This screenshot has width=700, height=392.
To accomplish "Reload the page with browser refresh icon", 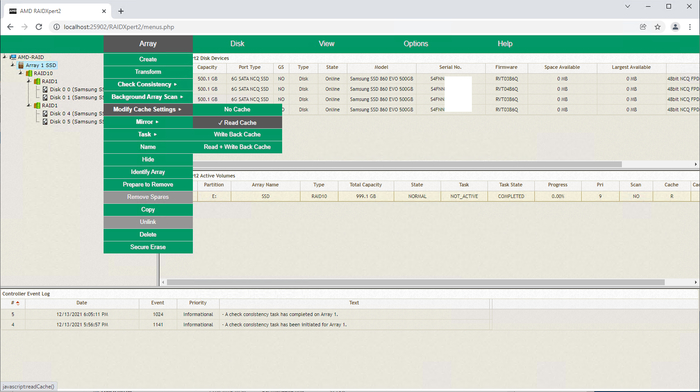I will pyautogui.click(x=39, y=27).
